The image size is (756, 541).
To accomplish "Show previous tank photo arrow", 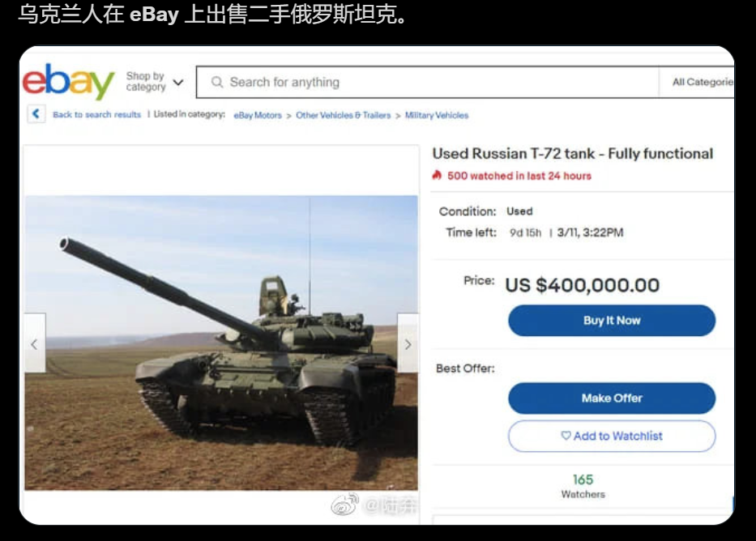I will [x=35, y=343].
